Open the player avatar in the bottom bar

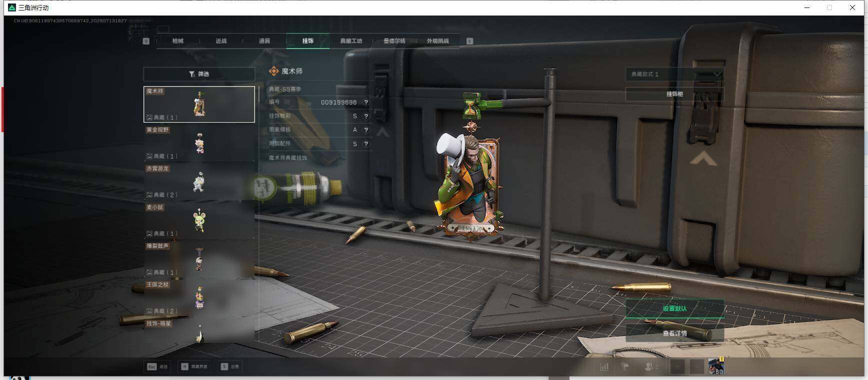716,366
